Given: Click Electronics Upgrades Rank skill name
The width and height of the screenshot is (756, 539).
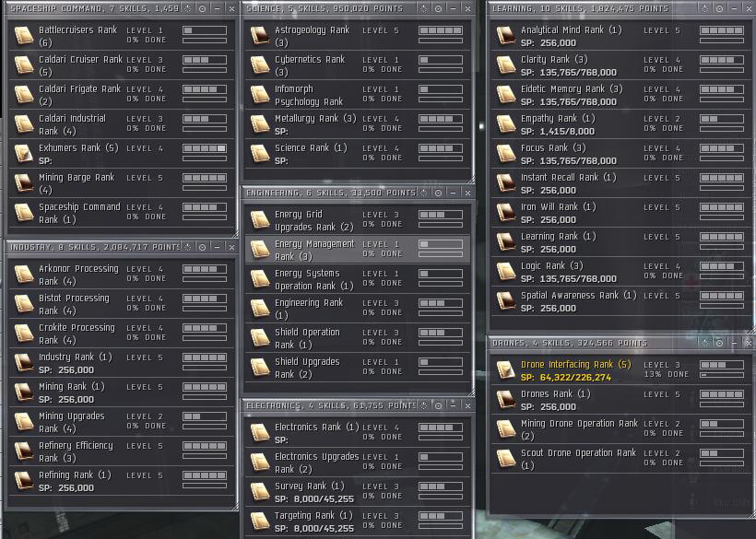Looking at the screenshot, I should pos(317,463).
